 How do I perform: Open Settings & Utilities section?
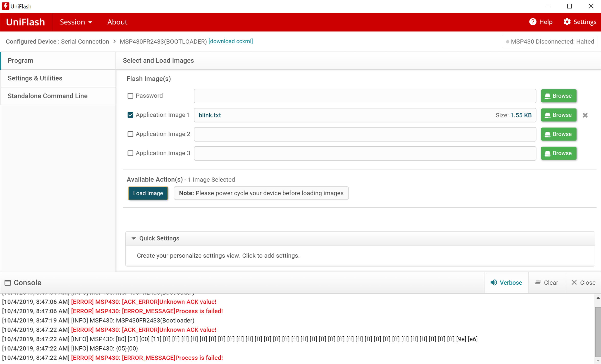point(58,78)
